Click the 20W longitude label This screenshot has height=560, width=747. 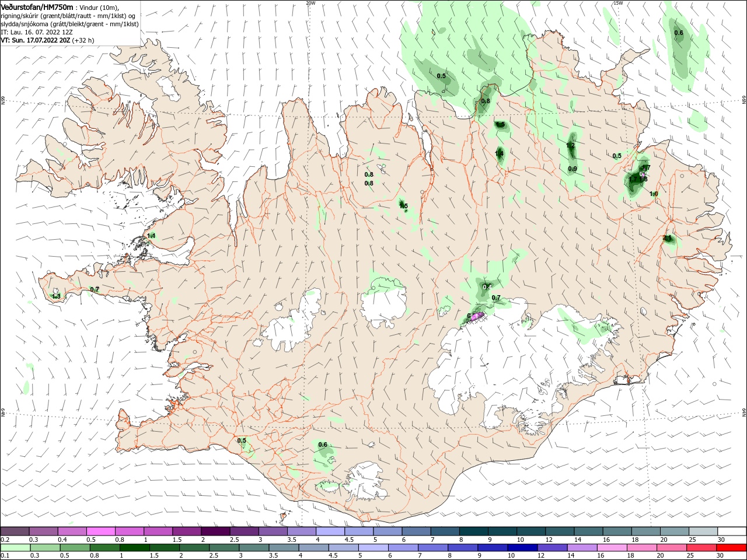coord(310,3)
